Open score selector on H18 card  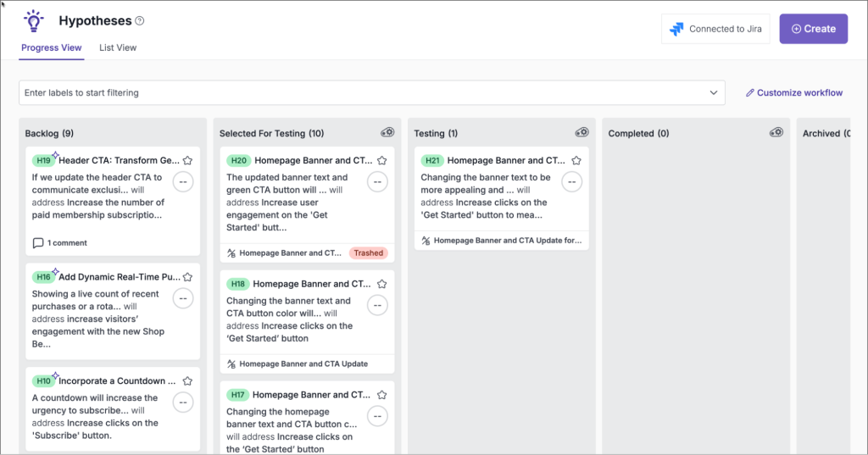click(x=377, y=305)
